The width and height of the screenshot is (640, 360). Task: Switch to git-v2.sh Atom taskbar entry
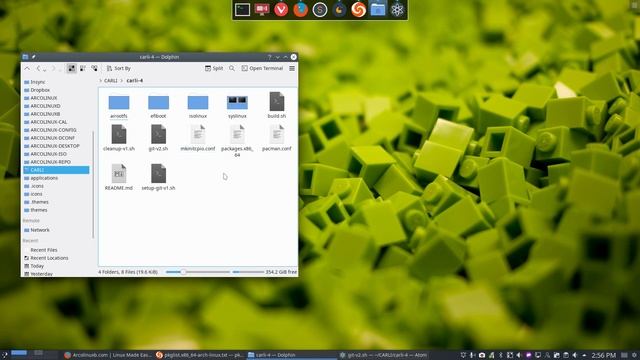[383, 355]
